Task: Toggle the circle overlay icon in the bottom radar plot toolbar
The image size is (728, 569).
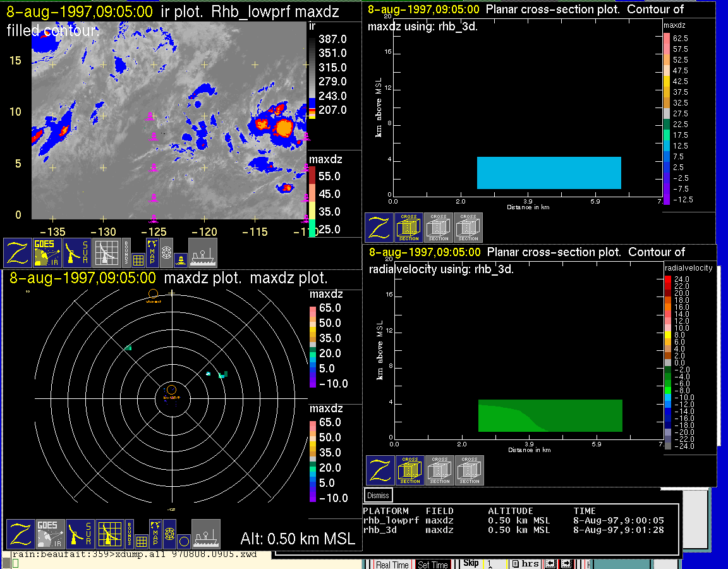Action: (183, 541)
